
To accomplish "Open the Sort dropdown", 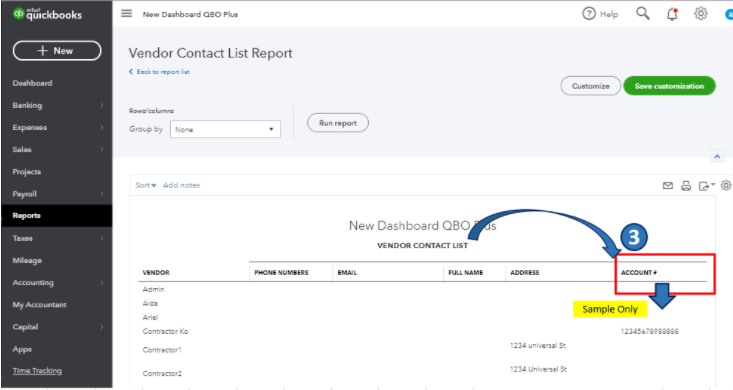I will point(146,185).
